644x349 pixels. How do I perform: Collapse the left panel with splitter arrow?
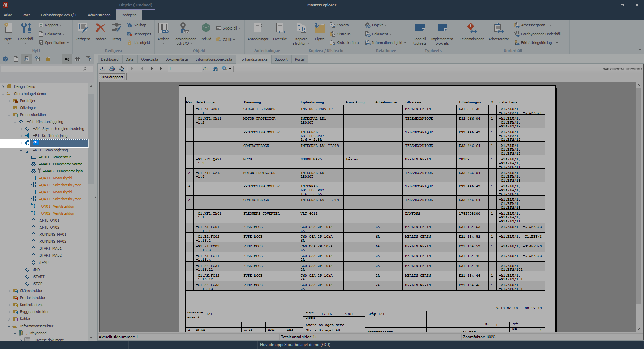click(95, 197)
